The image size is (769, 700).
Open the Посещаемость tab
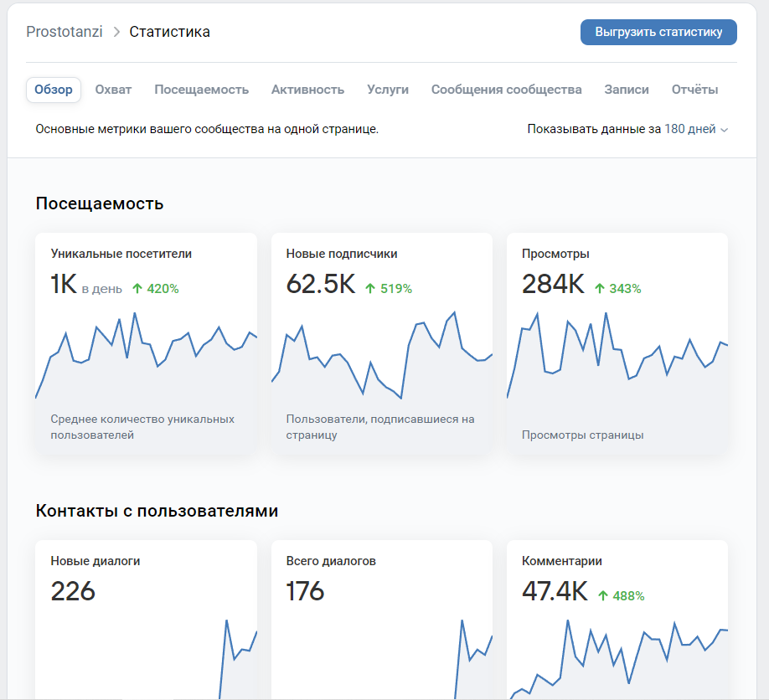[202, 90]
